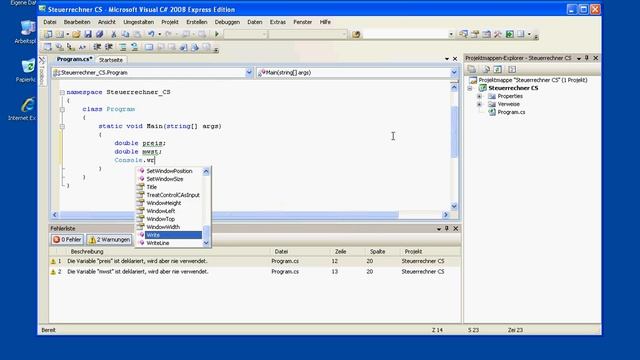Screen dimensions: 640x360
Task: Click the Increase Indent toolbar icon
Action: pos(109,47)
